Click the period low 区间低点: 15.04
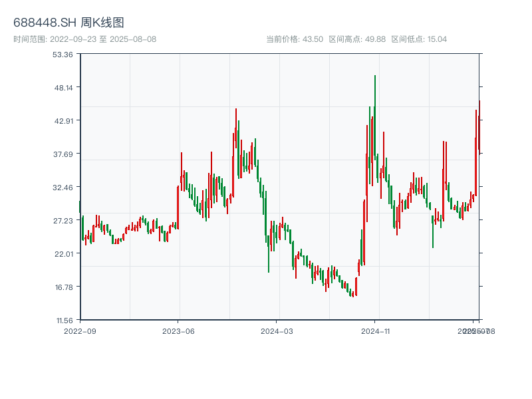532x399 pixels. [419, 39]
